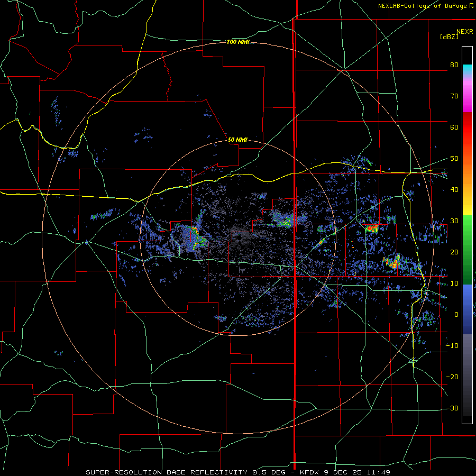Screen dimensions: 476x476
Task: Click the [dBZ] unit label
Action: point(449,36)
